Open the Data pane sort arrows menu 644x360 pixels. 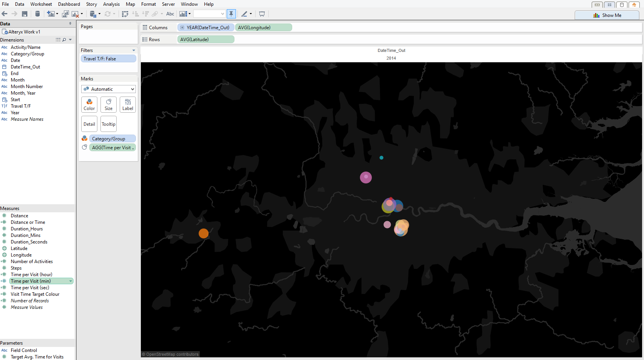click(70, 23)
